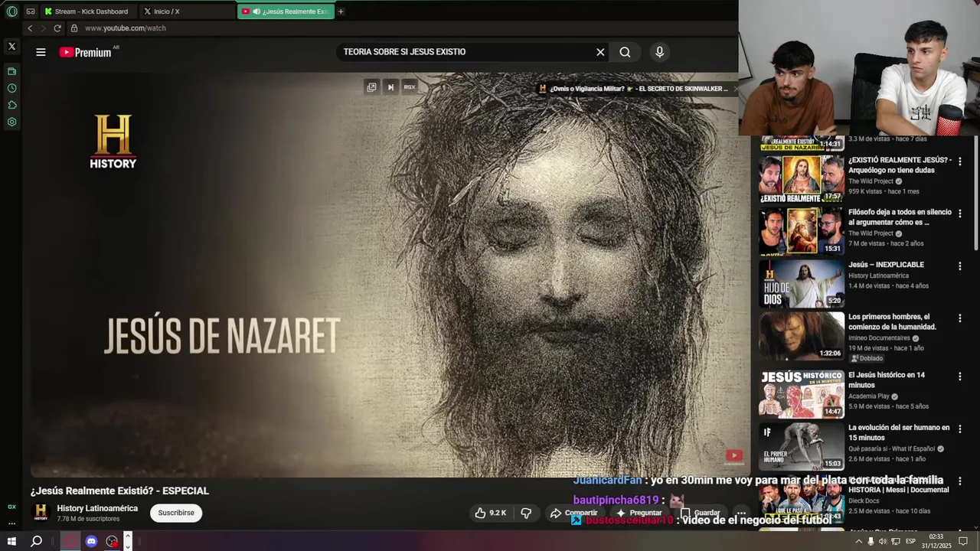Open volume control in system tray
Viewport: 980px width, 551px height.
click(x=883, y=541)
